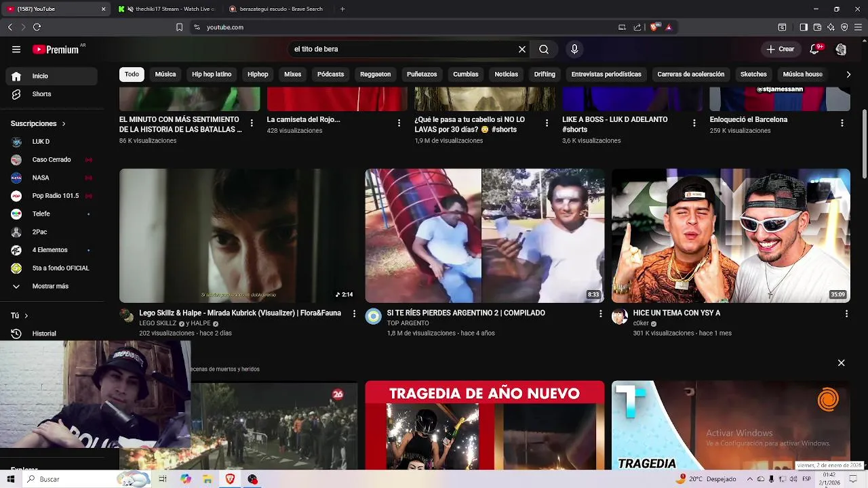Open File Explorer from taskbar
The image size is (868, 488).
(208, 479)
